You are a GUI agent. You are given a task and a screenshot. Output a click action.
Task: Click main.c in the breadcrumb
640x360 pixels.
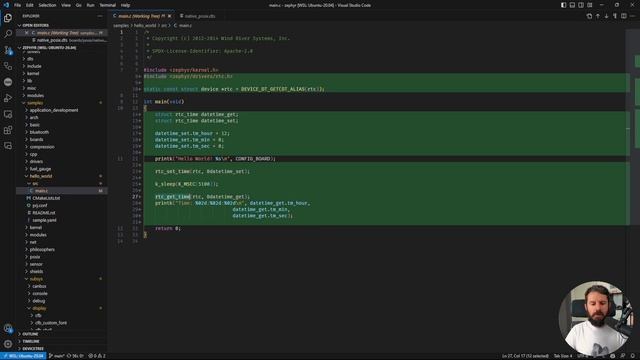pos(185,25)
